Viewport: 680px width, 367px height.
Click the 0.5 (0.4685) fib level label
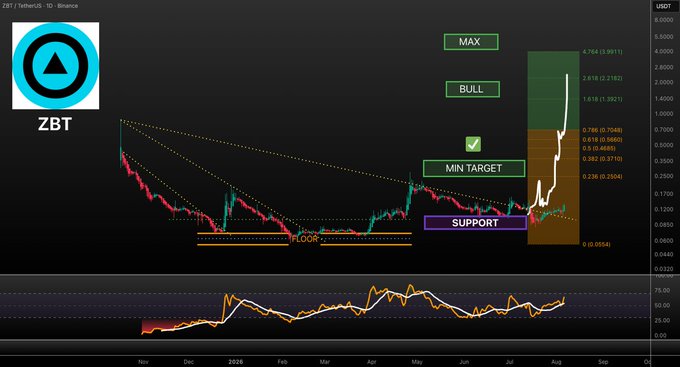click(x=599, y=148)
